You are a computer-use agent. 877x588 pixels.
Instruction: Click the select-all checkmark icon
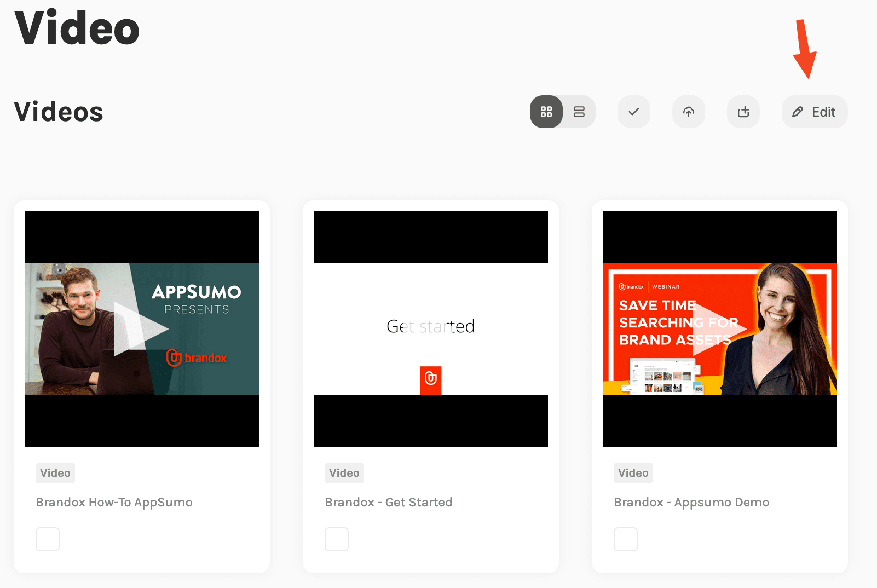click(634, 112)
